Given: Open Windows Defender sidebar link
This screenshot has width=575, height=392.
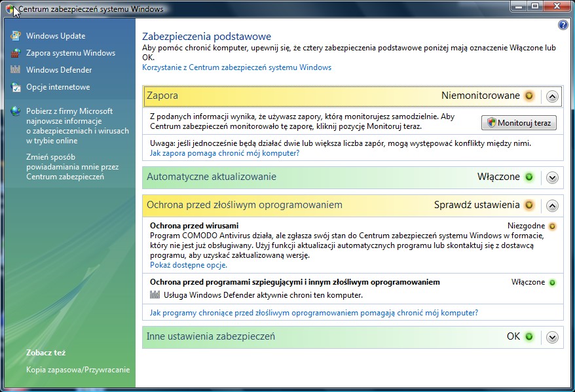Looking at the screenshot, I should (x=59, y=69).
